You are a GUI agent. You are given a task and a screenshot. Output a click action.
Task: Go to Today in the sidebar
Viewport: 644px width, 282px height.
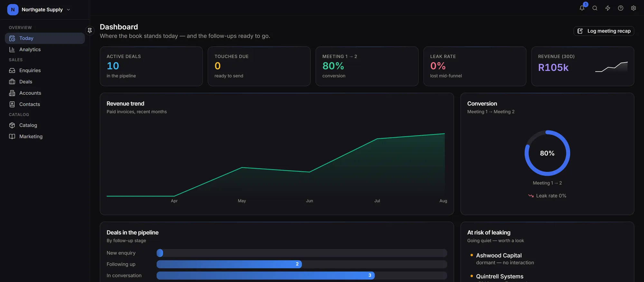[45, 38]
